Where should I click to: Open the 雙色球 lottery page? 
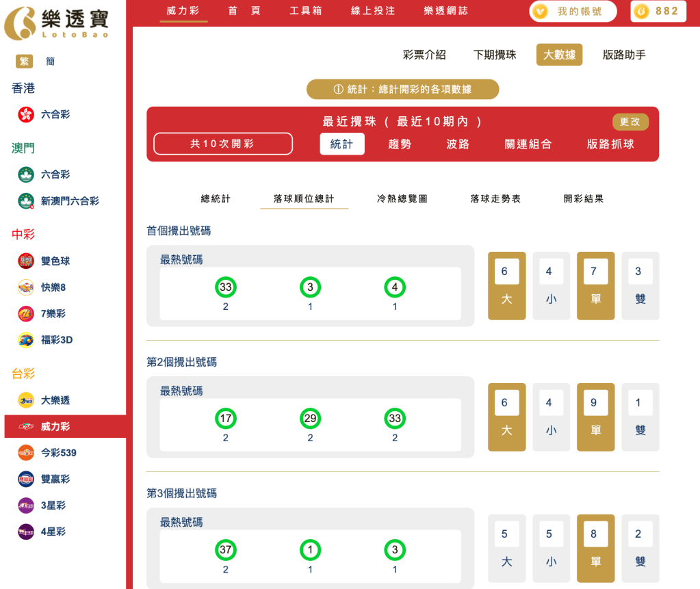click(25, 261)
